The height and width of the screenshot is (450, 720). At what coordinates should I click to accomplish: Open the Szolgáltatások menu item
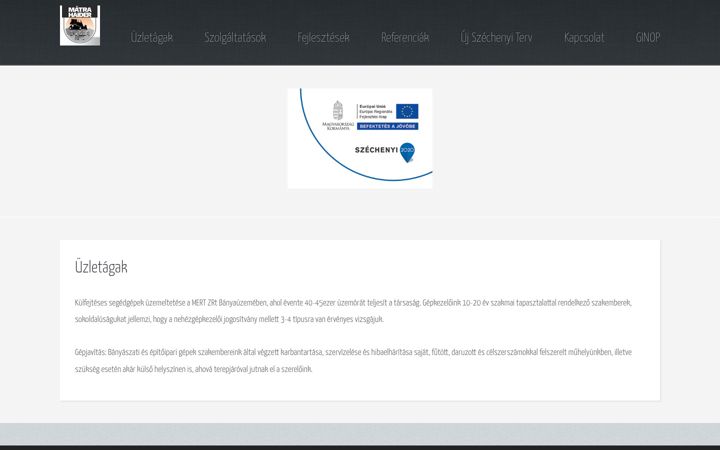(x=235, y=37)
